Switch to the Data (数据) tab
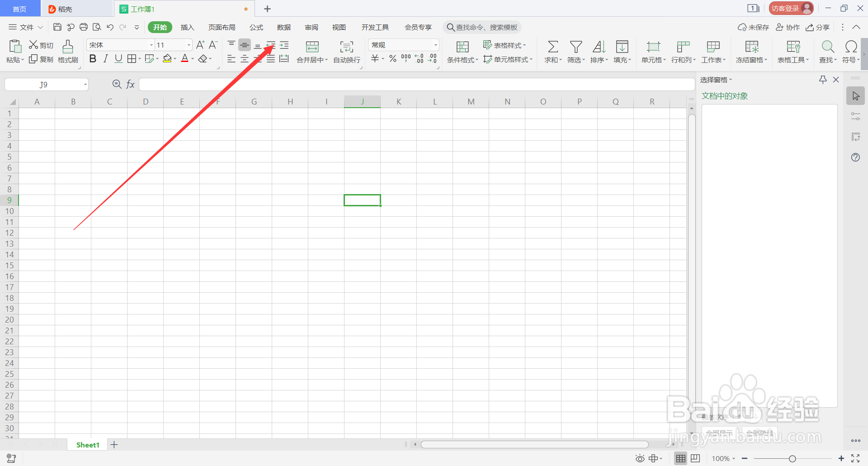 click(284, 27)
